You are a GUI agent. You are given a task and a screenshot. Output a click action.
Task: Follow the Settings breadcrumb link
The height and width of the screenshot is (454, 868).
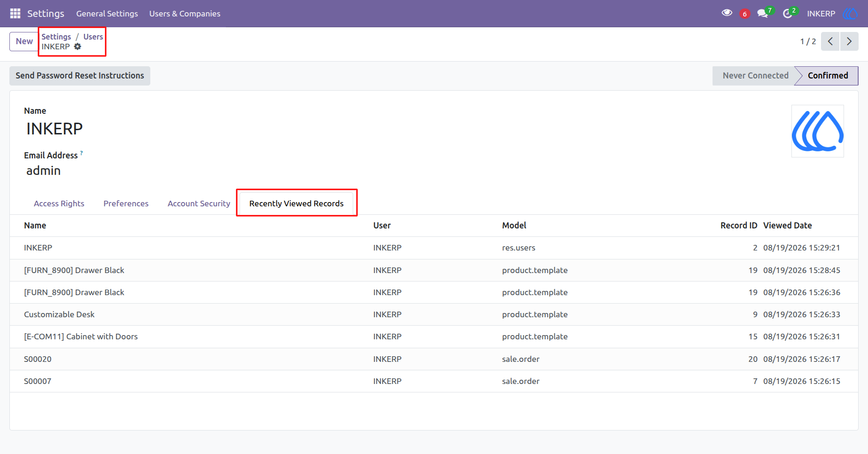[x=56, y=37]
